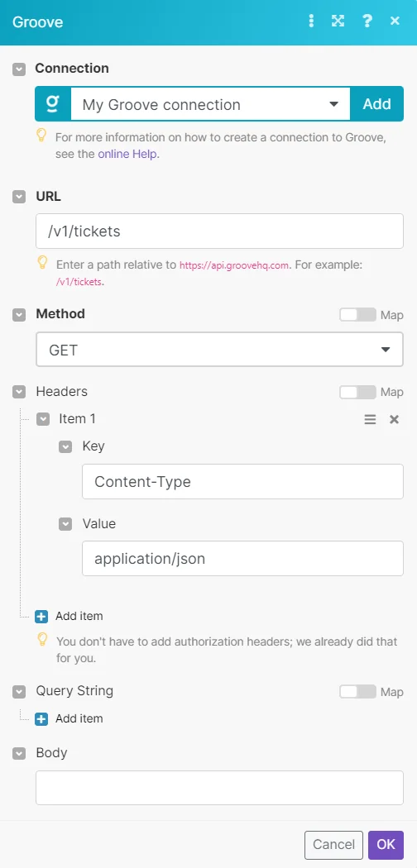Collapse the Connection section chevron

click(x=19, y=69)
